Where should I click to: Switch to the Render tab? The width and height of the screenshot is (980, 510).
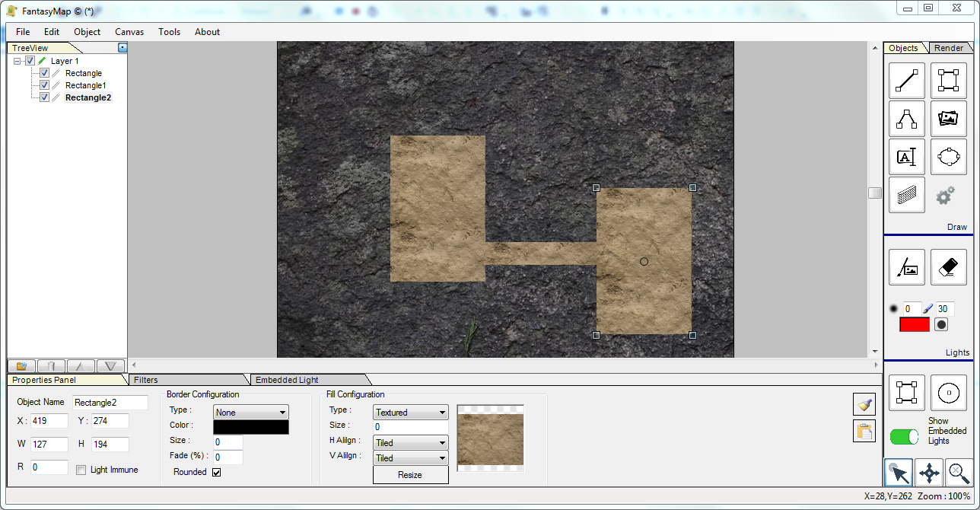pos(949,48)
